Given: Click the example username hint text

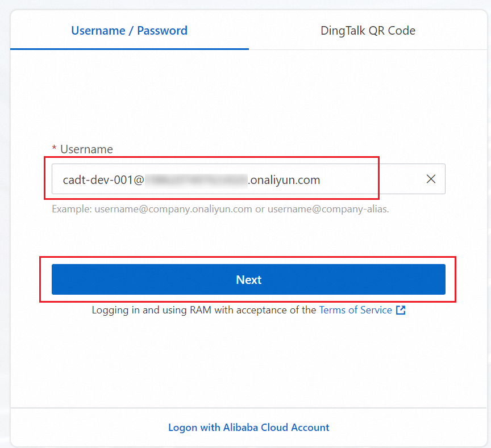Looking at the screenshot, I should (x=220, y=209).
